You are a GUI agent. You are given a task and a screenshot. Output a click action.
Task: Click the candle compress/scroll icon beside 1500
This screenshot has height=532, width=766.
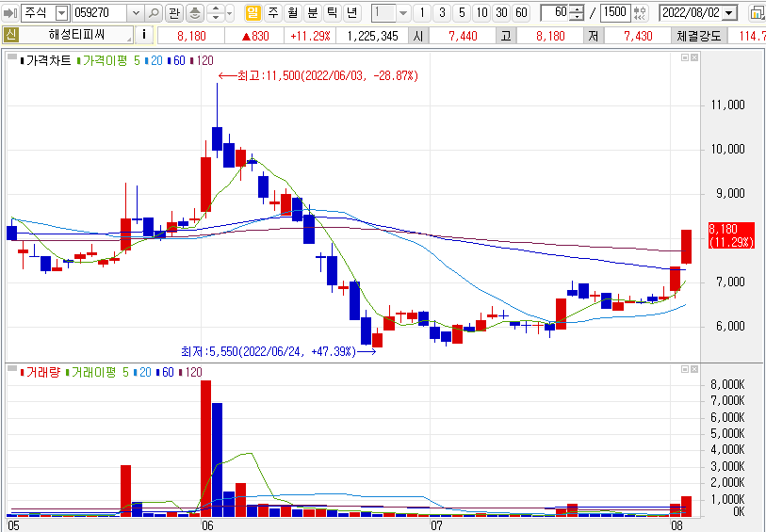[640, 12]
